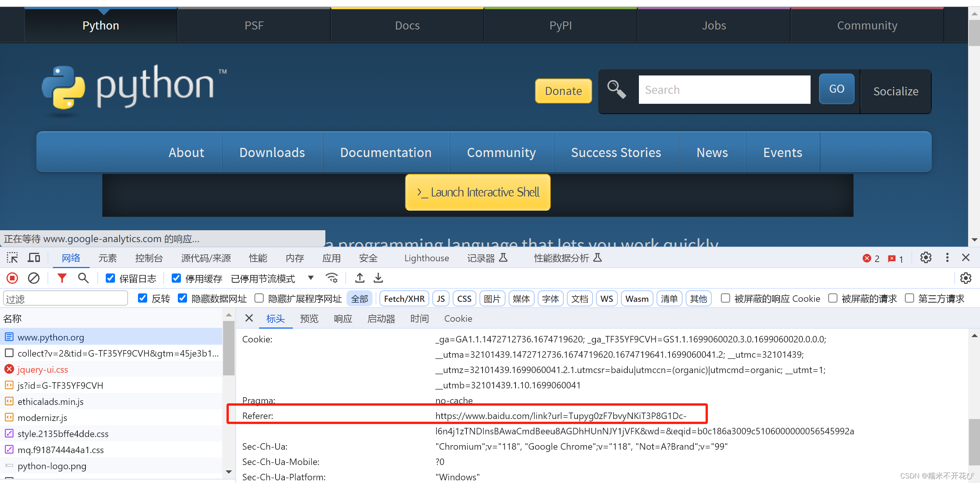Enable the 第三方请求 checkbox

909,298
